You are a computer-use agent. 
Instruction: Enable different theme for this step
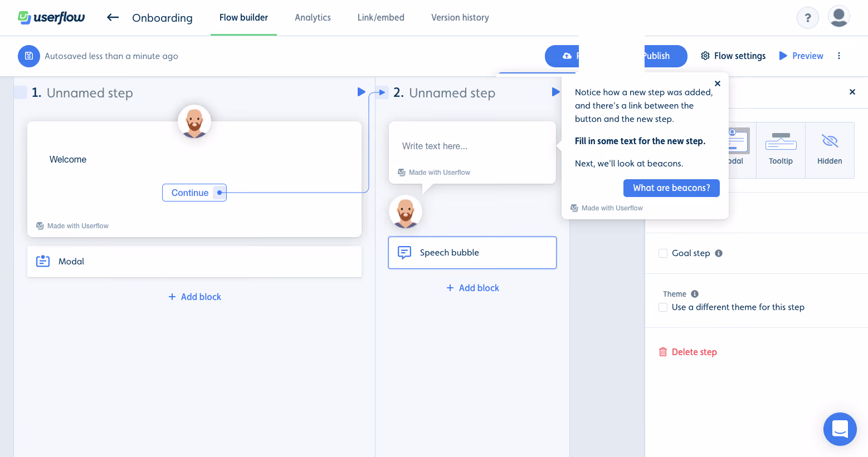663,307
